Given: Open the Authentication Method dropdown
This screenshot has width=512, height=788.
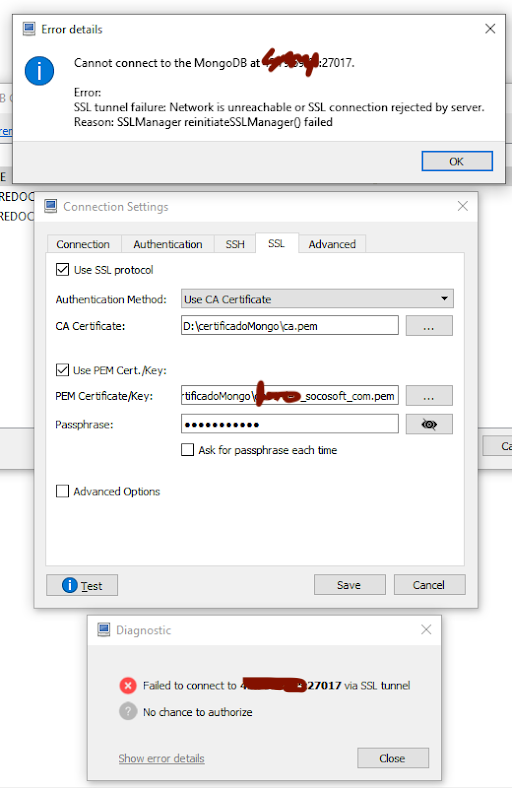Looking at the screenshot, I should pyautogui.click(x=317, y=299).
